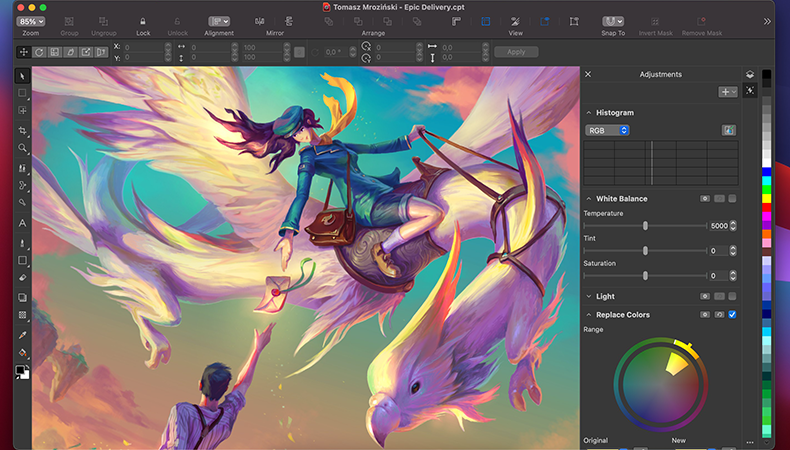Screen dimensions: 790x450
Task: Increment the Tint value stepper
Action: tap(733, 248)
